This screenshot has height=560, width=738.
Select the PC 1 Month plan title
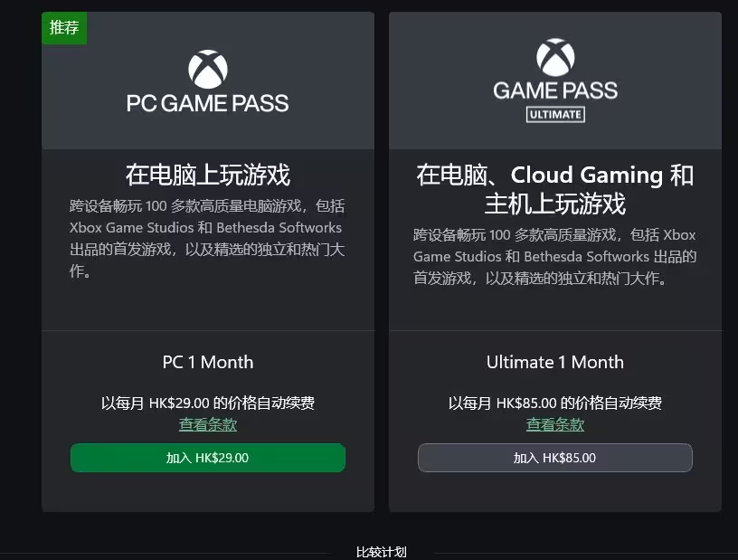[x=208, y=362]
